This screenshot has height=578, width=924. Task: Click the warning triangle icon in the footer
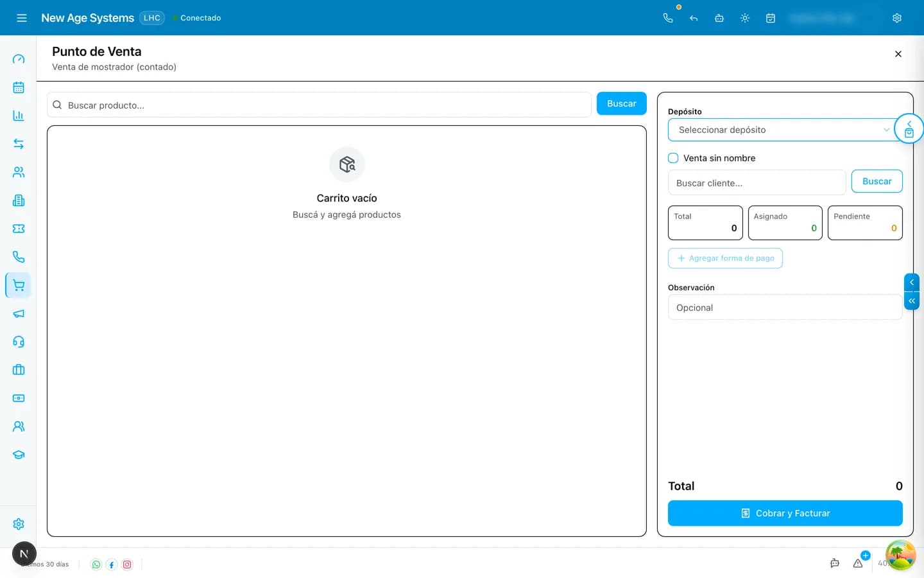click(x=858, y=563)
